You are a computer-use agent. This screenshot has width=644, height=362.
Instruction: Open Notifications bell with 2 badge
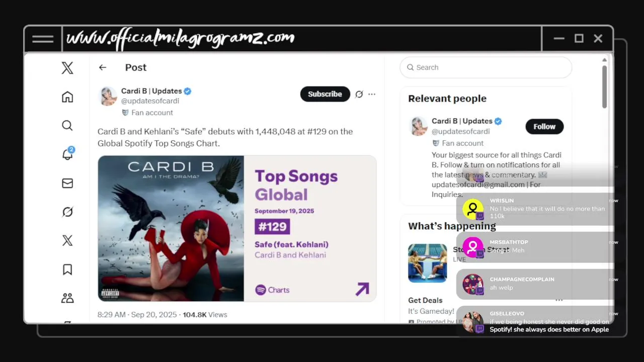68,154
